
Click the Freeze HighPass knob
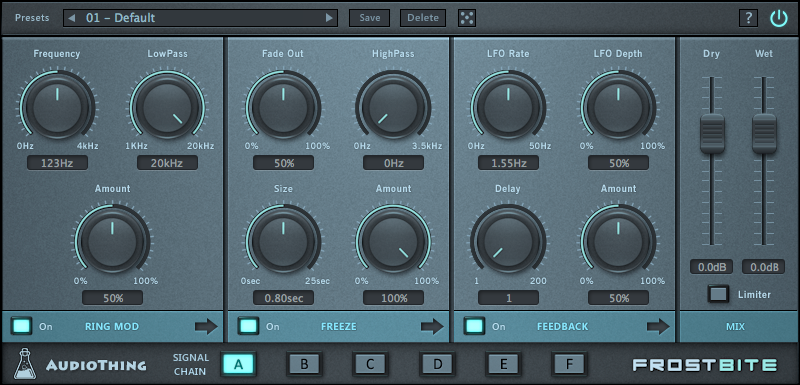tap(393, 107)
